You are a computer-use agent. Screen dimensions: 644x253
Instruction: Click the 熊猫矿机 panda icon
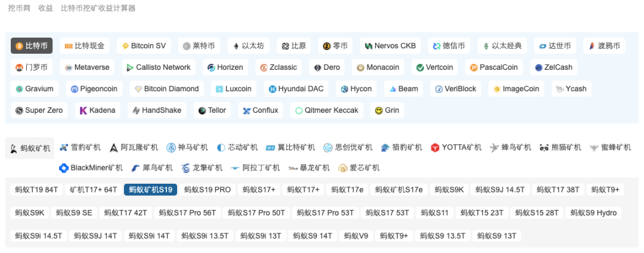(x=544, y=147)
